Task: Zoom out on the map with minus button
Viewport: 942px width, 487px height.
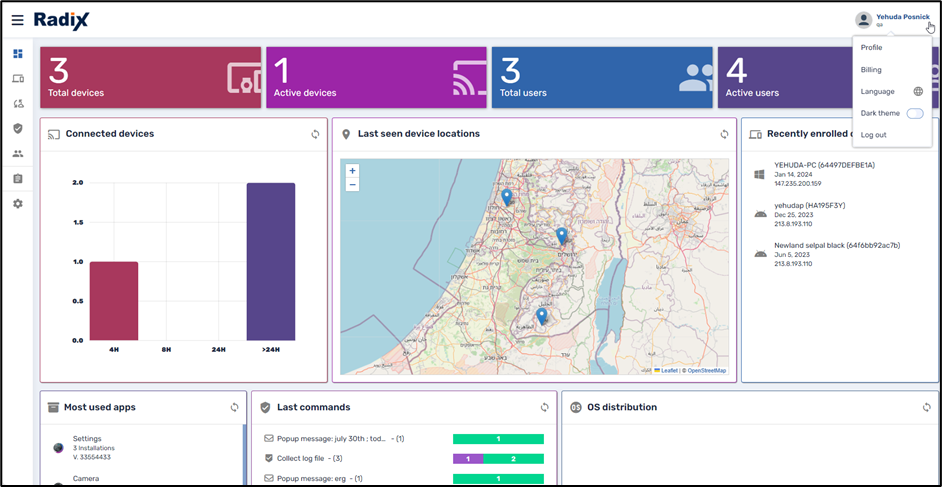Action: point(352,185)
